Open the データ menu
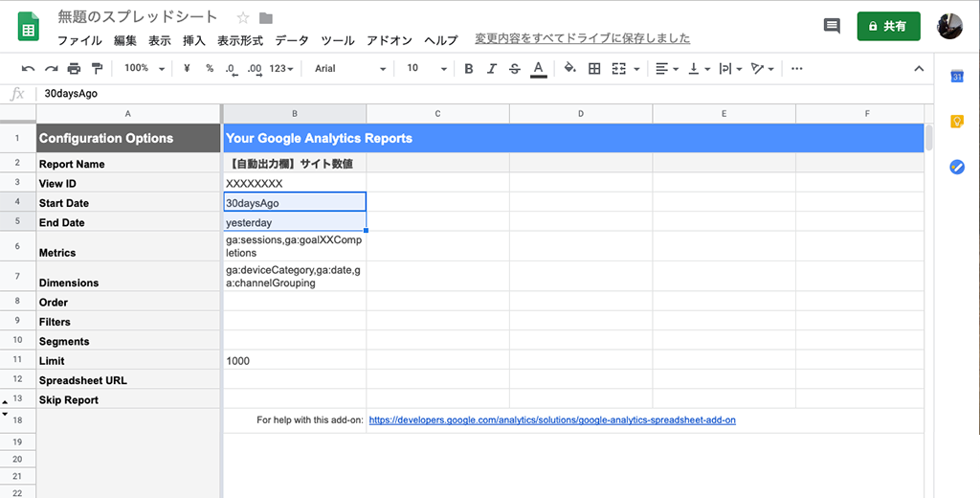 pos(292,40)
